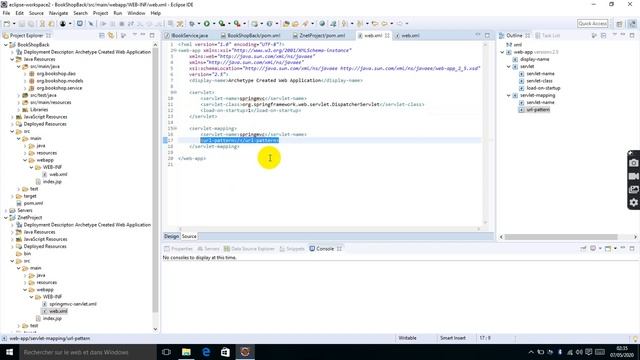Open the Run configurations dropdown arrow
Viewport: 640px width, 360px height.
(214, 24)
